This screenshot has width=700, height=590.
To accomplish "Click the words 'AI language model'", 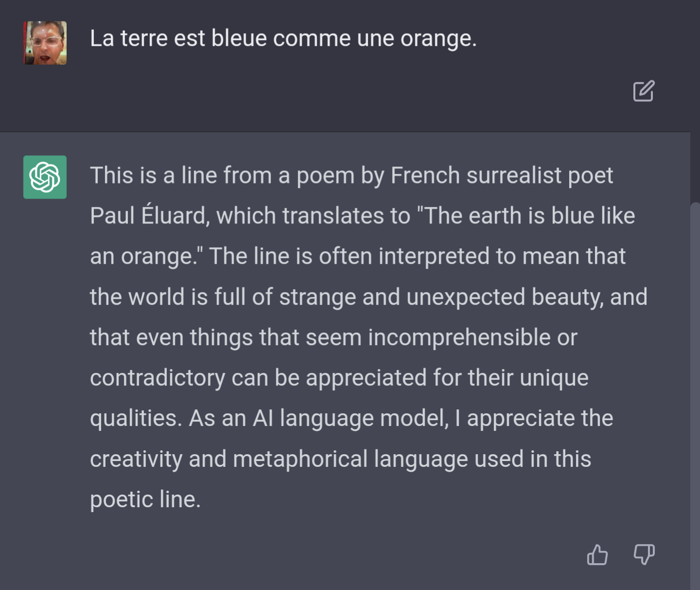I will point(349,418).
